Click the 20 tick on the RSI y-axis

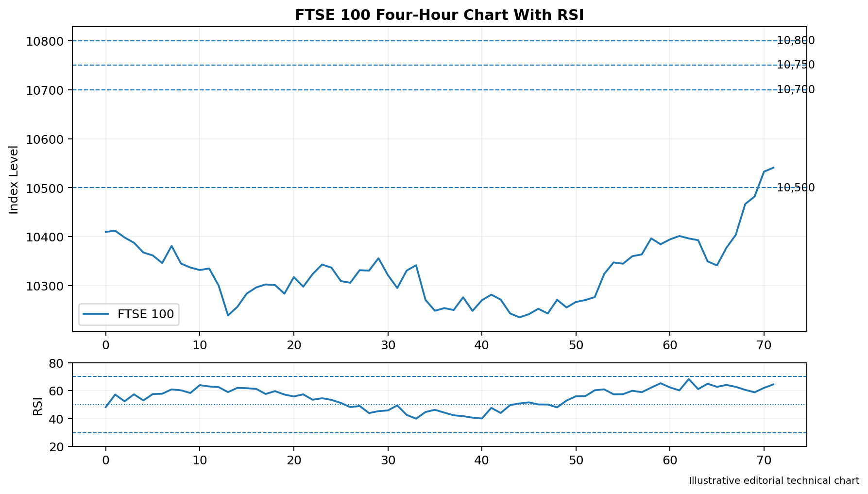57,447
